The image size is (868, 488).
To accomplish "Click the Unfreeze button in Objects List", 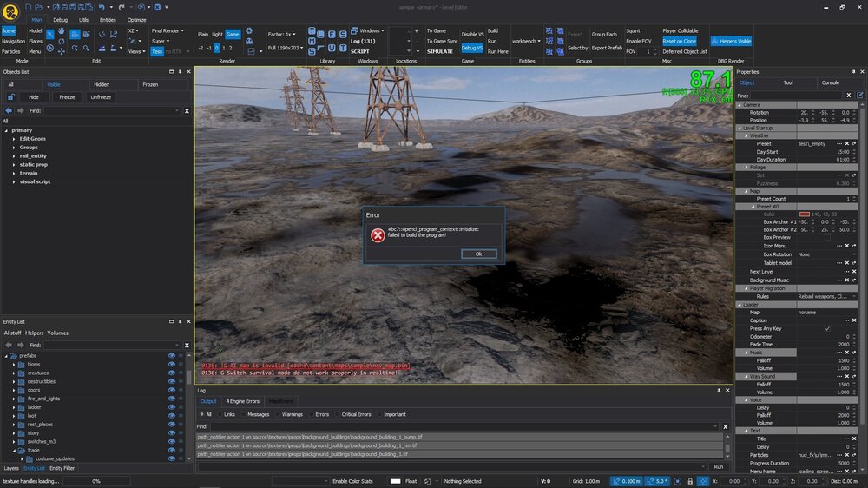I will 101,97.
